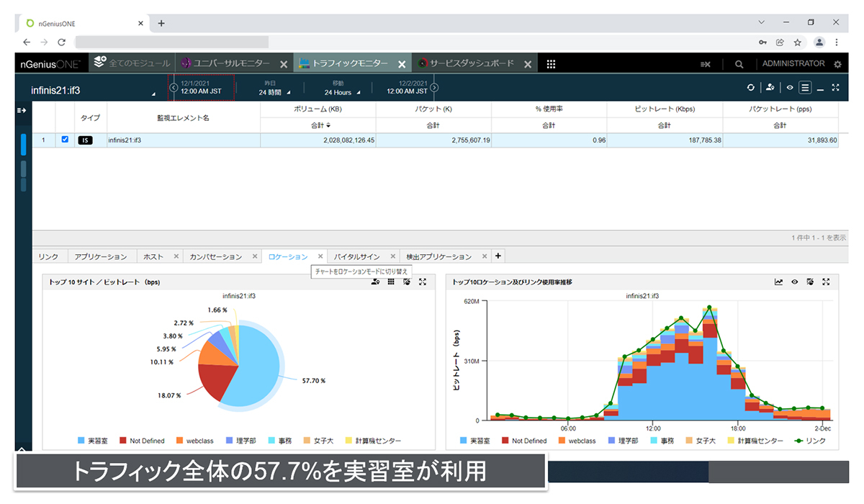864x504 pixels.
Task: Switch to the アプリケーション tab
Action: point(101,256)
